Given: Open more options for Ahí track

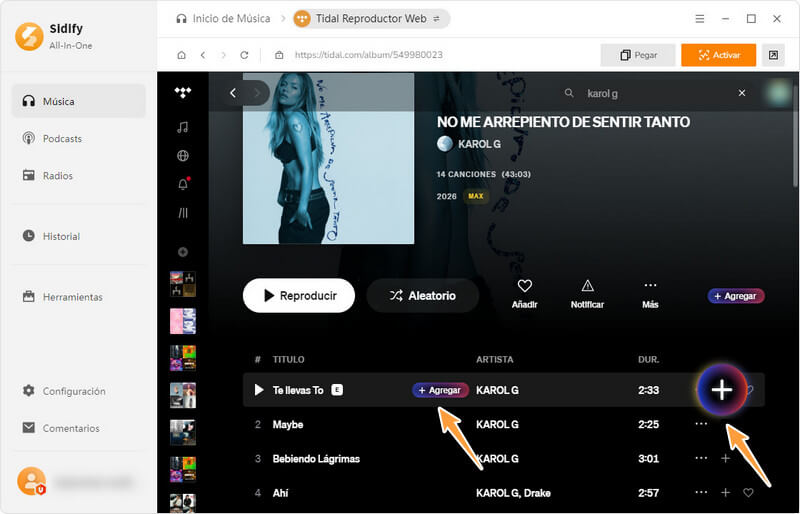Looking at the screenshot, I should coord(701,493).
